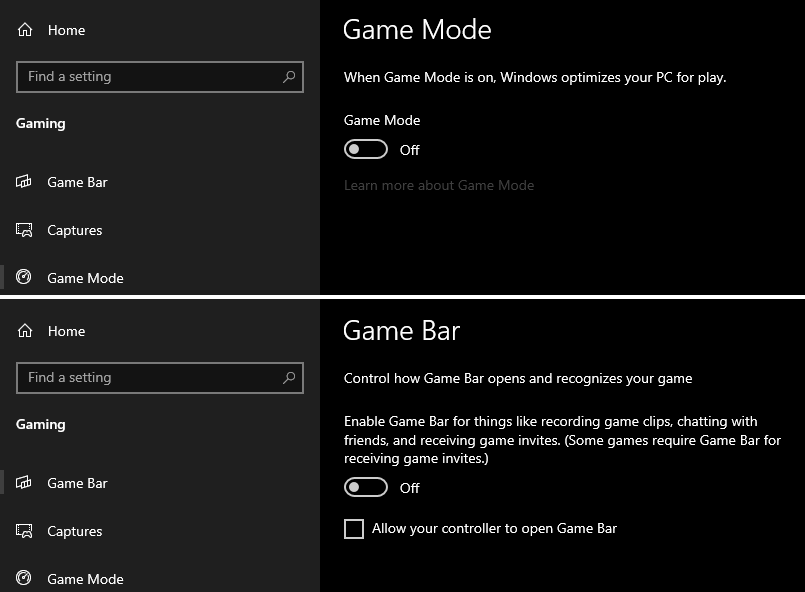Click the Game Bar sidebar icon on the Game Mode page

point(25,182)
